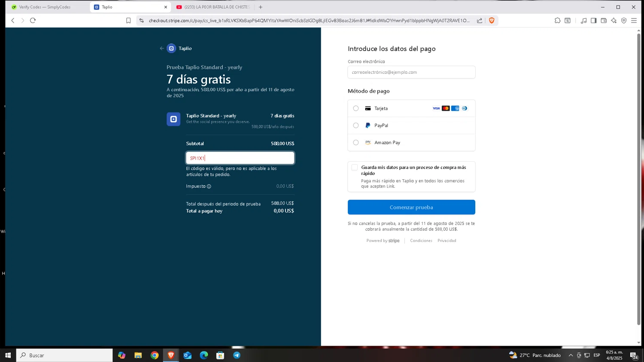Go back using the browser back arrow
This screenshot has height=362, width=644.
click(13, 21)
